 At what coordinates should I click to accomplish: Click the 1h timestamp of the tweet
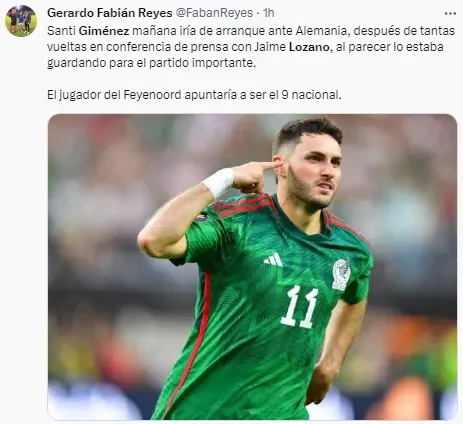[268, 13]
